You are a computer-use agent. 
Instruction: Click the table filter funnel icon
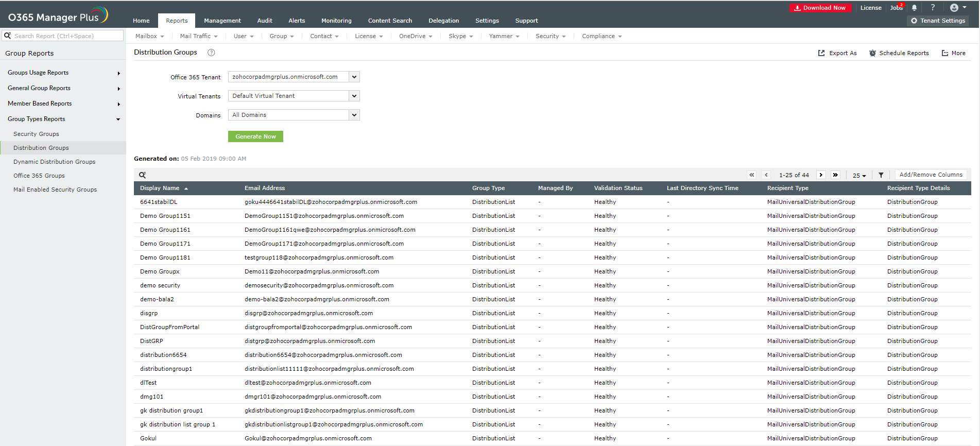pos(881,175)
